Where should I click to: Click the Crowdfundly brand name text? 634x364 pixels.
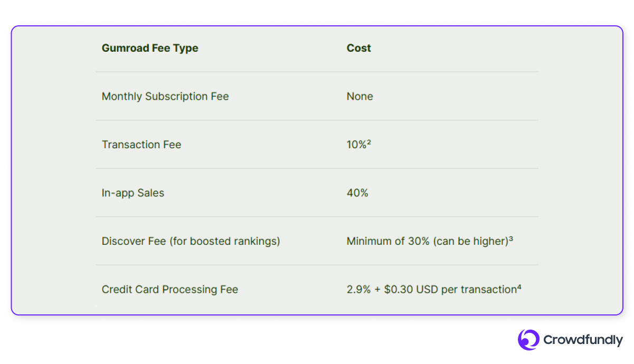[x=583, y=340]
